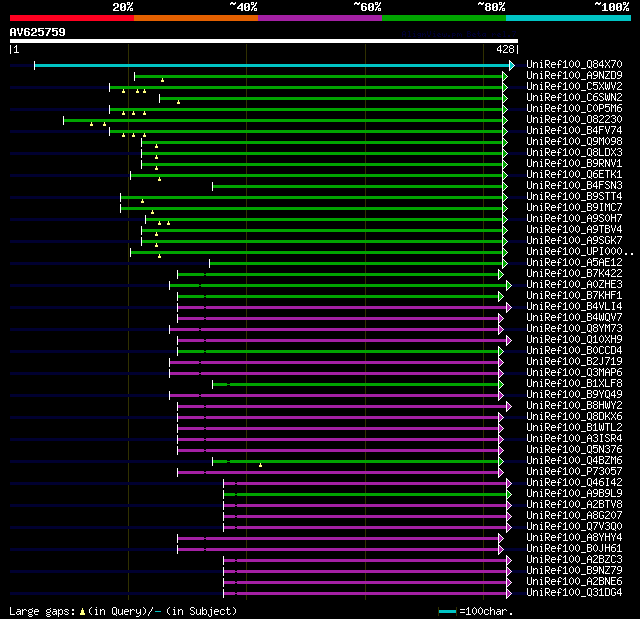
Task: Click the UniRef100_Q84X70 hit label
Action: (574, 64)
